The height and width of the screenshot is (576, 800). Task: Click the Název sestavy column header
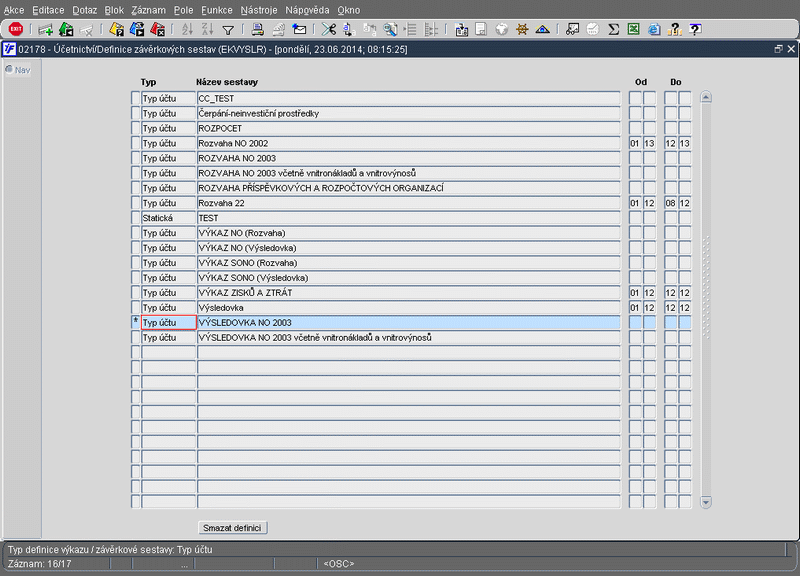pyautogui.click(x=227, y=82)
